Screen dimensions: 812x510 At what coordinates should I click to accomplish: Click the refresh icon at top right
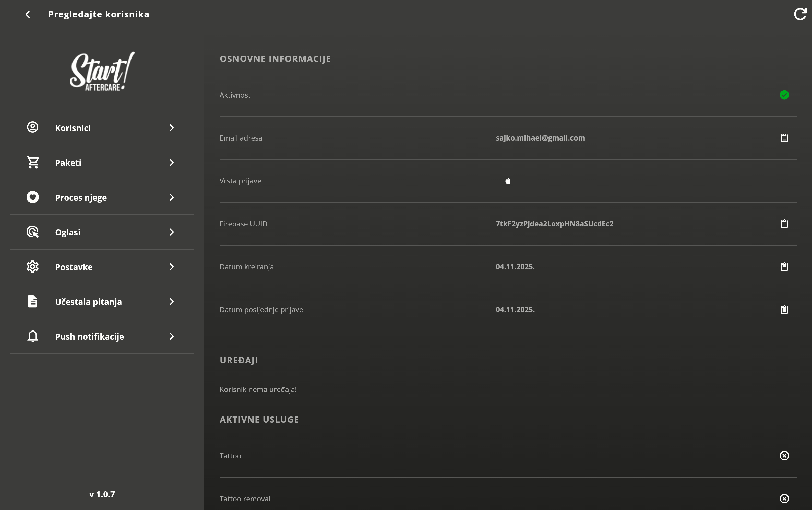800,14
